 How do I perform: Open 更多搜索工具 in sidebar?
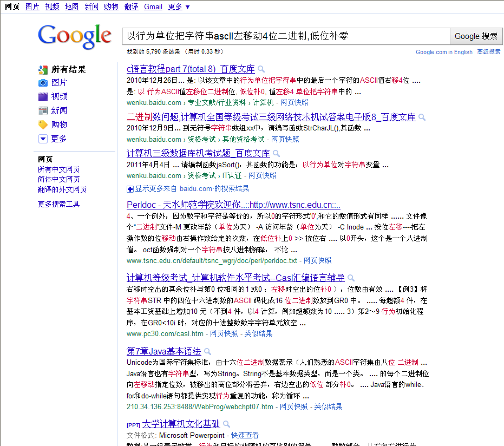click(58, 204)
